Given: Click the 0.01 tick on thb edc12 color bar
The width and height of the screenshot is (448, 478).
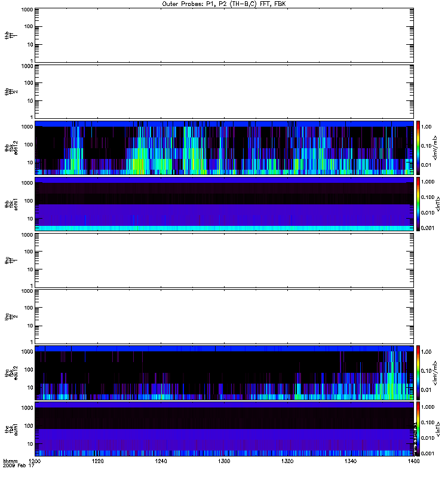Looking at the screenshot, I should pos(426,165).
